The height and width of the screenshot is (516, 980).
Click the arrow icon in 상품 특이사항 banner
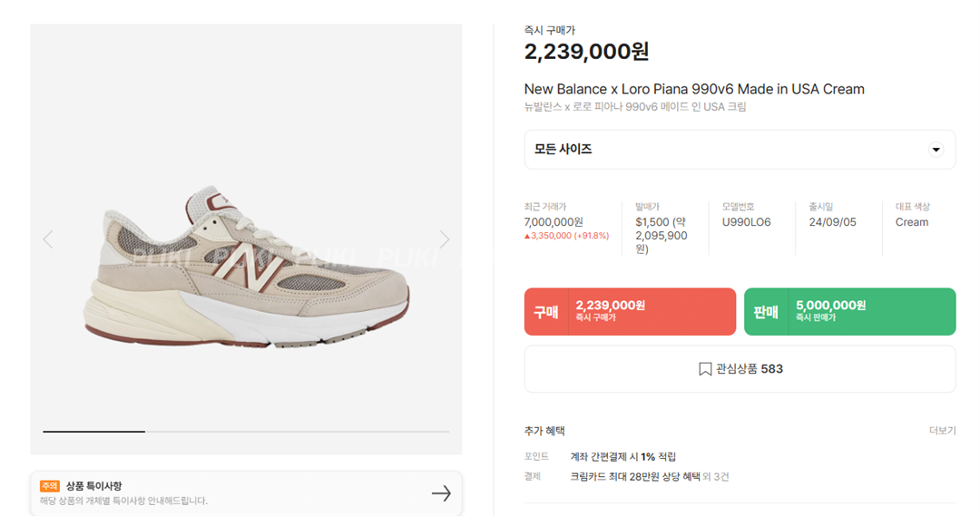click(x=441, y=493)
